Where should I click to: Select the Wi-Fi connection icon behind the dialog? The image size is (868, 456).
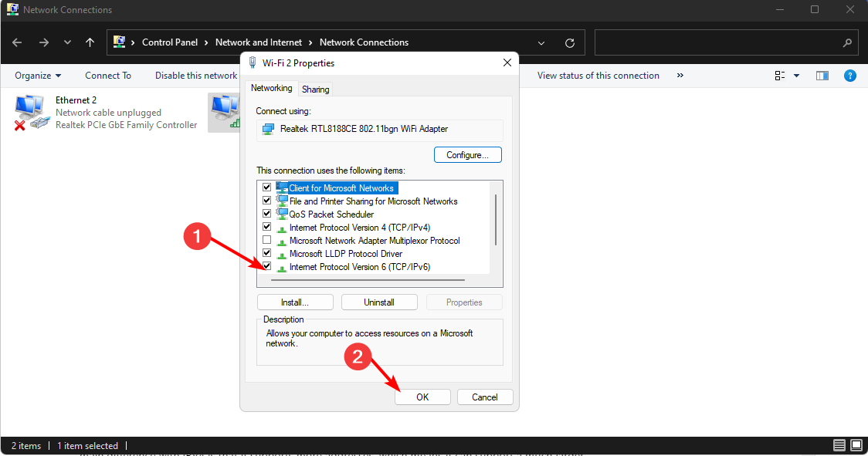224,113
